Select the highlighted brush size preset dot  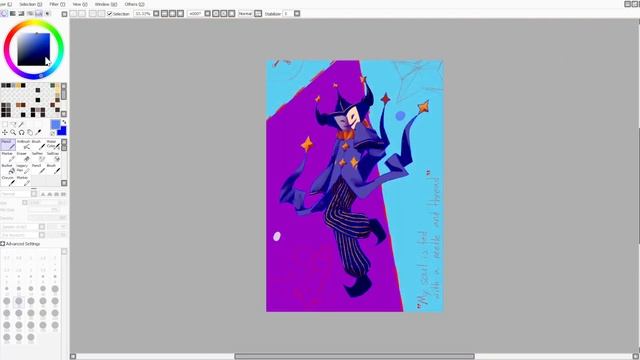pos(18,302)
